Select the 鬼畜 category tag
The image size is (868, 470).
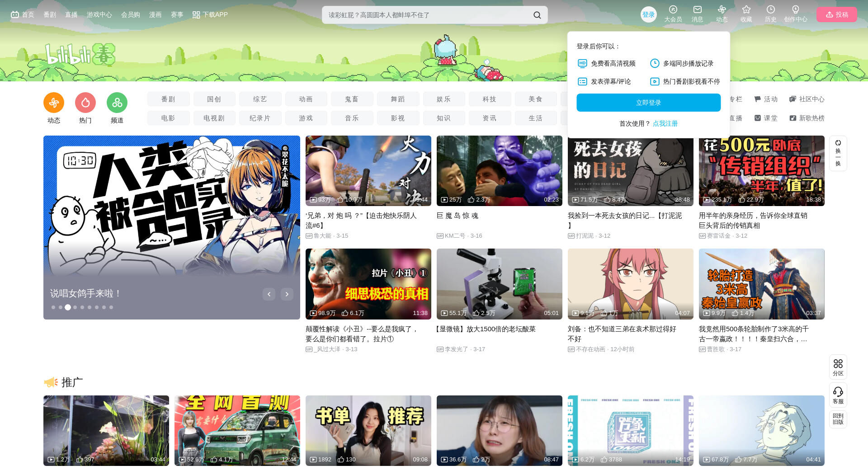(x=352, y=99)
